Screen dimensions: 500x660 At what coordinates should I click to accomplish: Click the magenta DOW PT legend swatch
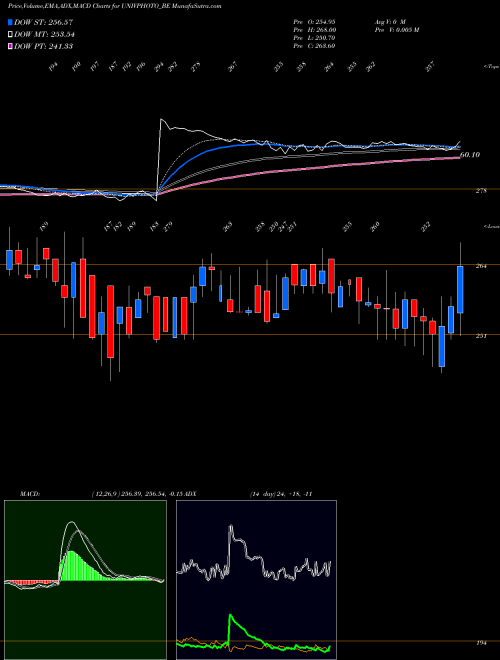pos(10,46)
